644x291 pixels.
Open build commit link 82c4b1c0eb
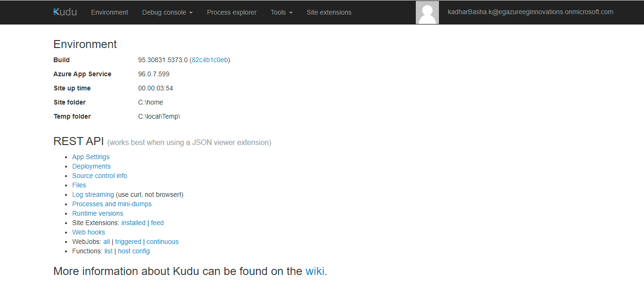tap(210, 60)
